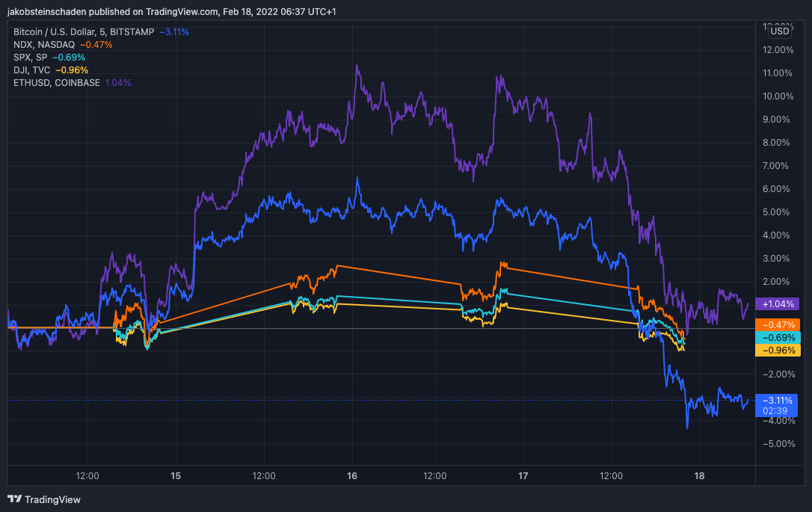
Task: Click the 12.00% price scale label
Action: click(778, 49)
